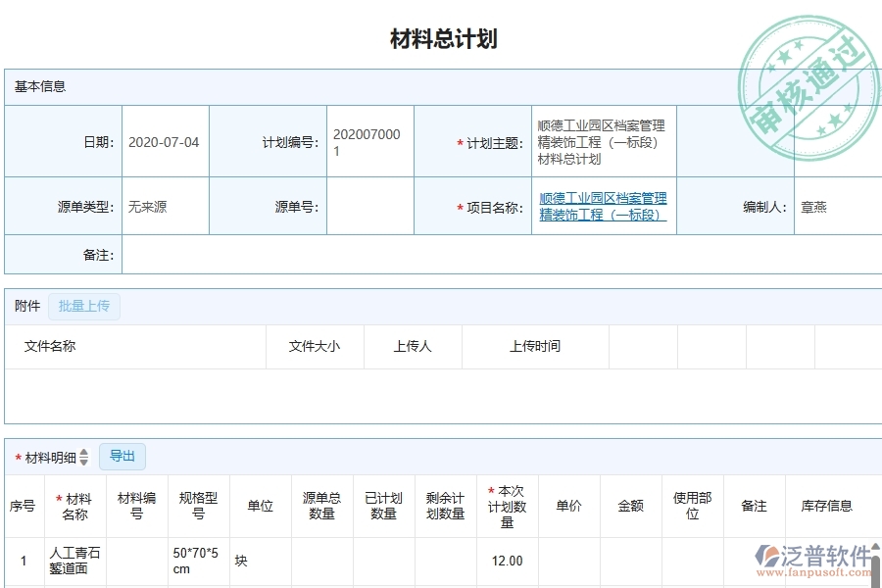Click the date value 2020-07-04
This screenshot has height=588, width=882.
pos(163,140)
